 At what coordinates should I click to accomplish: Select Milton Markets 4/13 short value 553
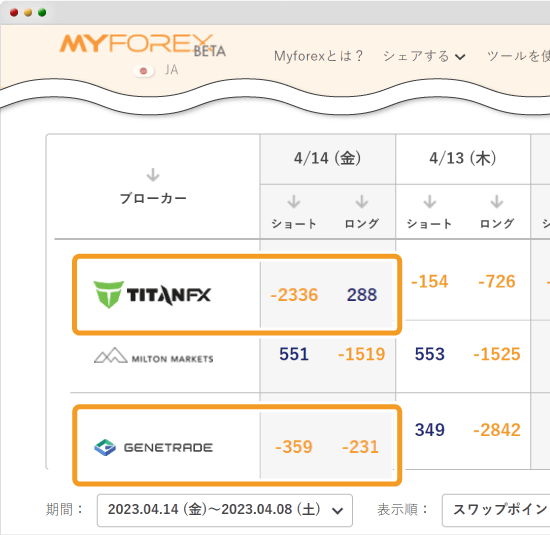[430, 354]
